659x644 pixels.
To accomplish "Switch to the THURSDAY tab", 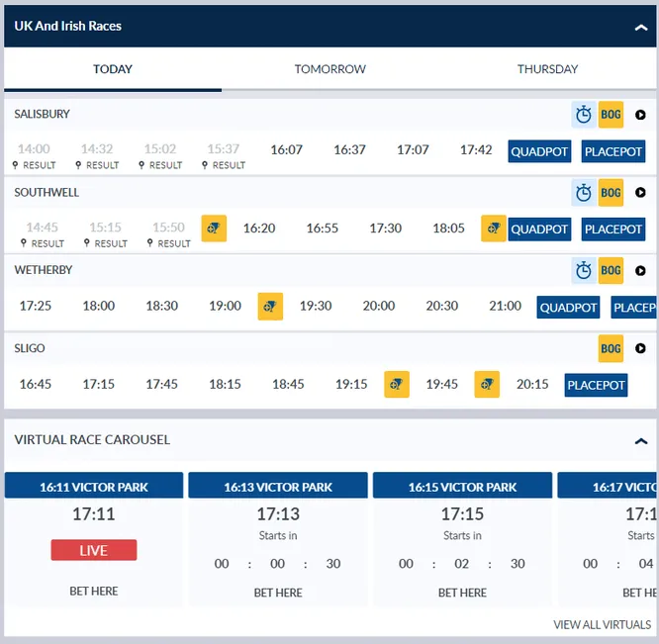I will (547, 69).
